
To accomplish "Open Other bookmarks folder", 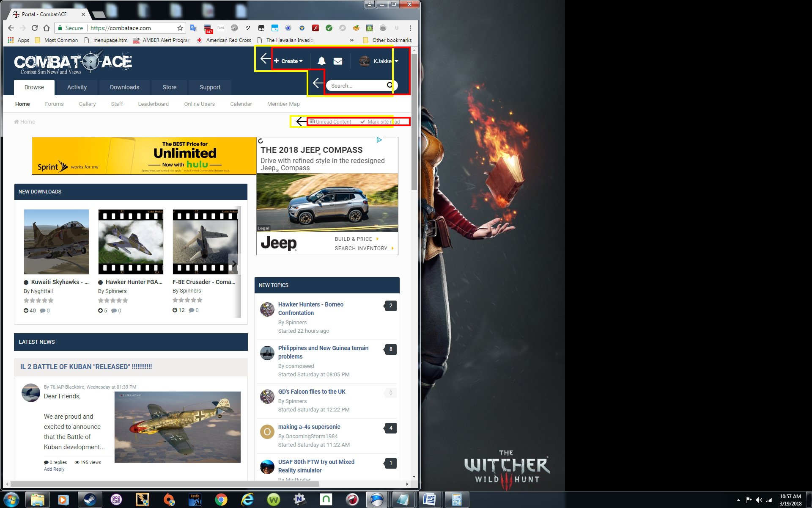I will coord(387,40).
